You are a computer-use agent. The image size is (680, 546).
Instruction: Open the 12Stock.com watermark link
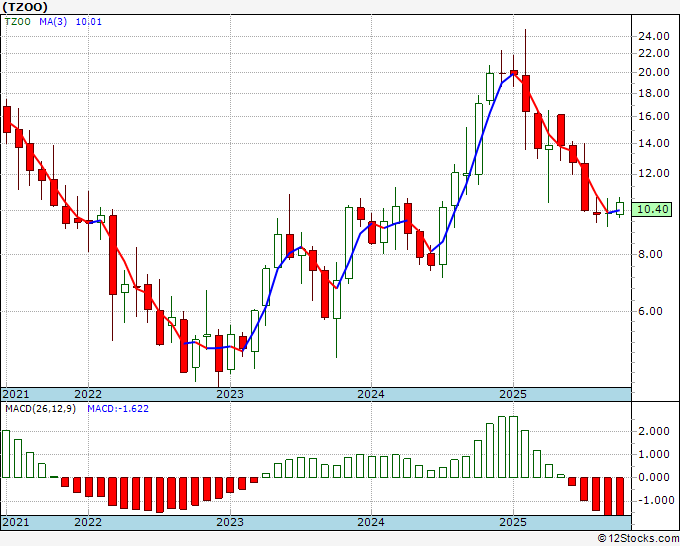[637, 538]
